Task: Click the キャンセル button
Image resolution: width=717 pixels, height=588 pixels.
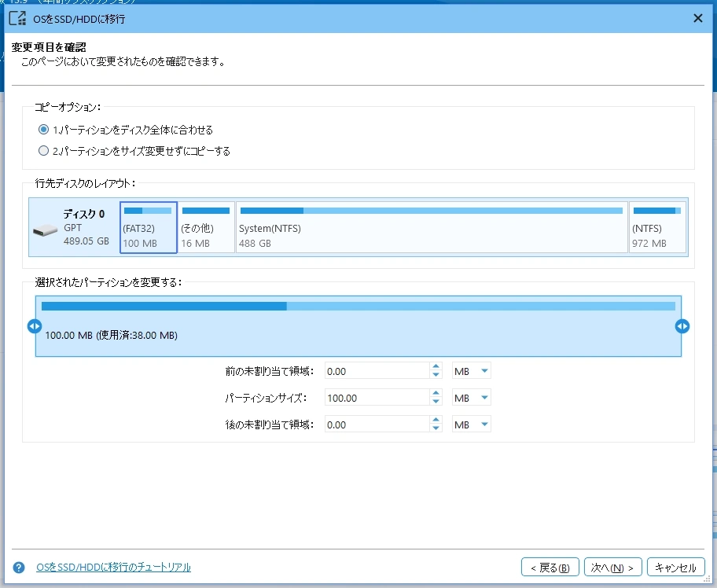Action: tap(675, 568)
